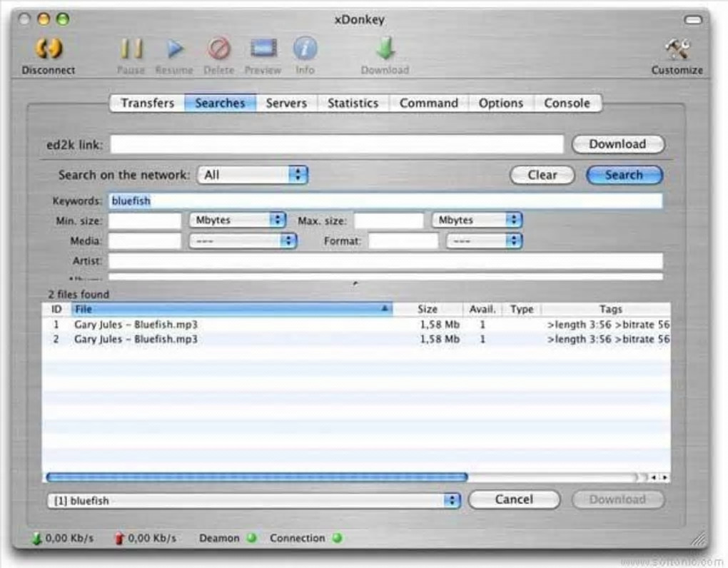728x568 pixels.
Task: Click the dimmed Download button beside Cancel
Action: [618, 499]
